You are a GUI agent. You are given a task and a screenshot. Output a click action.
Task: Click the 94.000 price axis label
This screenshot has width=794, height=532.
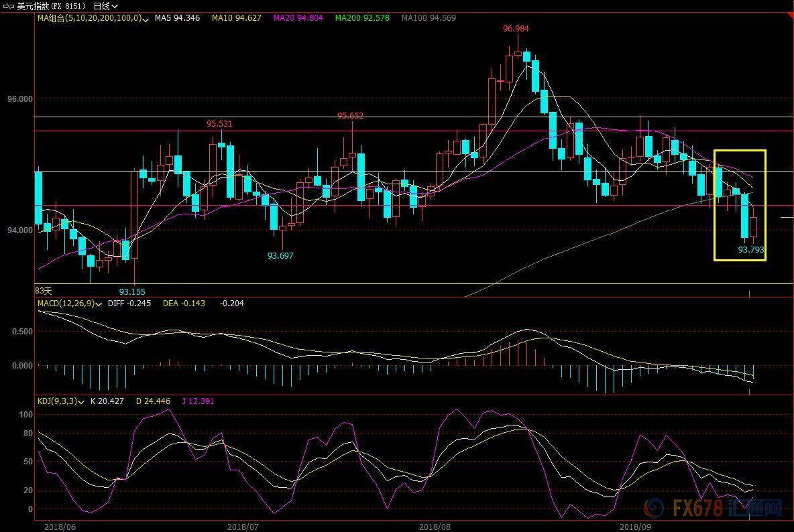(19, 230)
